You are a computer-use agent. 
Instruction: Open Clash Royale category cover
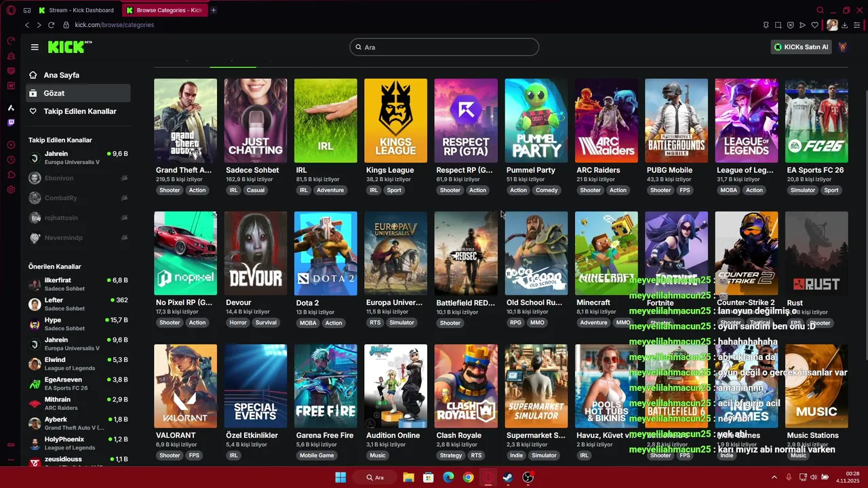[x=466, y=386]
